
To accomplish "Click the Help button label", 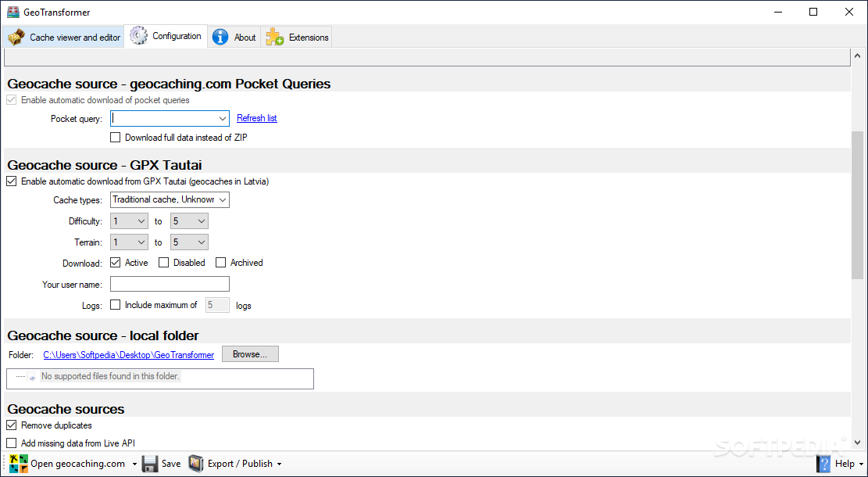I will click(x=845, y=464).
